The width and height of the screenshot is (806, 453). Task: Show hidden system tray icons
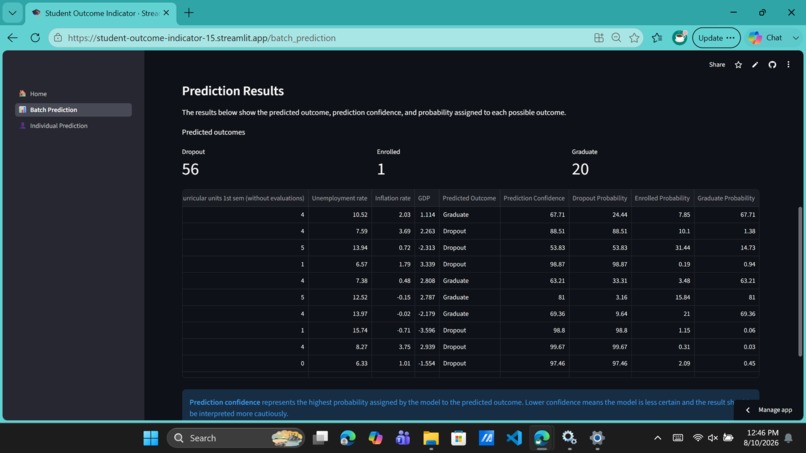click(657, 438)
